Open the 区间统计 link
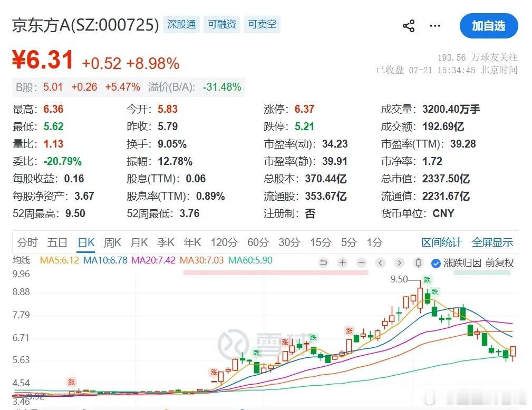 (441, 242)
